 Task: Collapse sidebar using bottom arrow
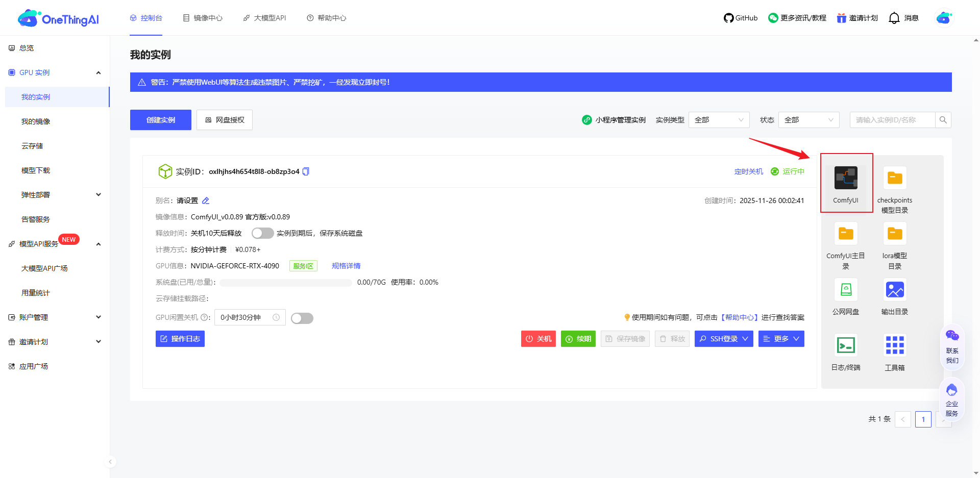pyautogui.click(x=110, y=462)
